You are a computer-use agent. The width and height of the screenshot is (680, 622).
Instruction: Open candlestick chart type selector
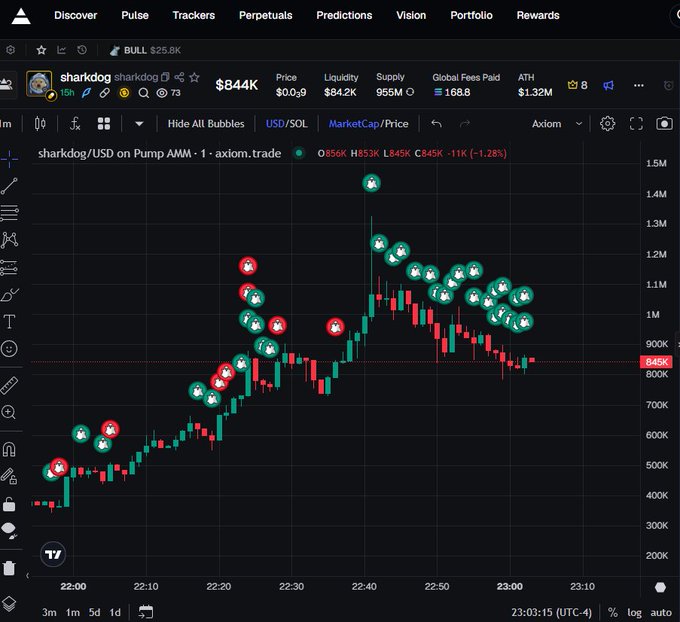click(40, 124)
